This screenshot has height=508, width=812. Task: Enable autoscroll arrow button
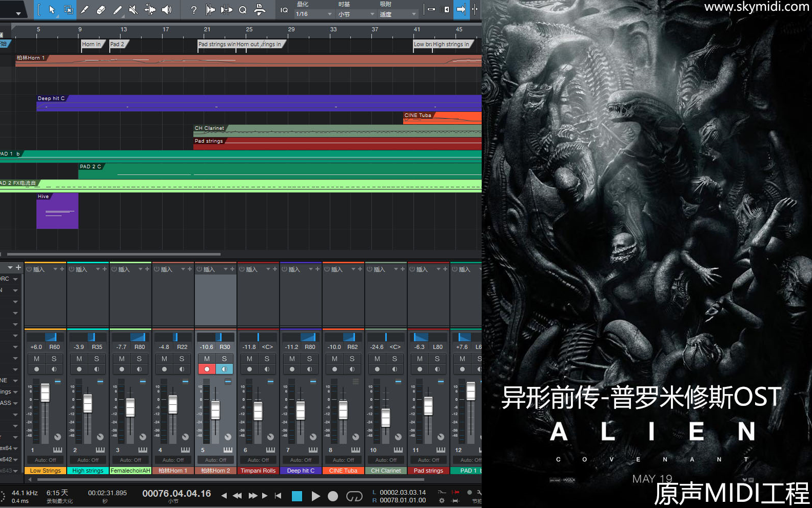461,9
